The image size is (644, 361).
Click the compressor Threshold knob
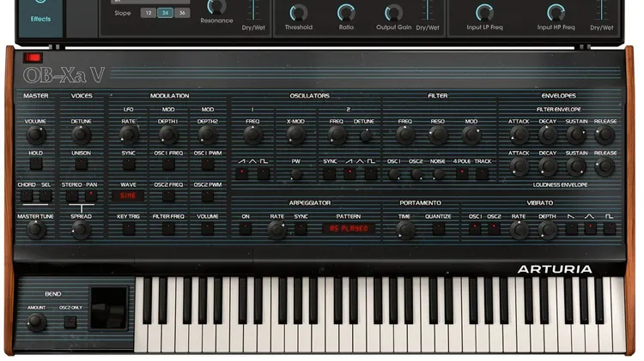(x=299, y=13)
